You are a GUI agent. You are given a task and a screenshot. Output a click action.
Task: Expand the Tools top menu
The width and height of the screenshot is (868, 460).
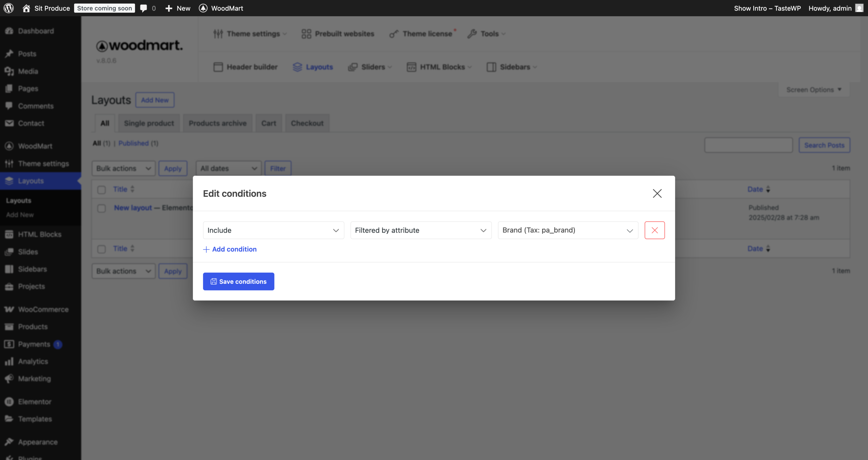(487, 34)
